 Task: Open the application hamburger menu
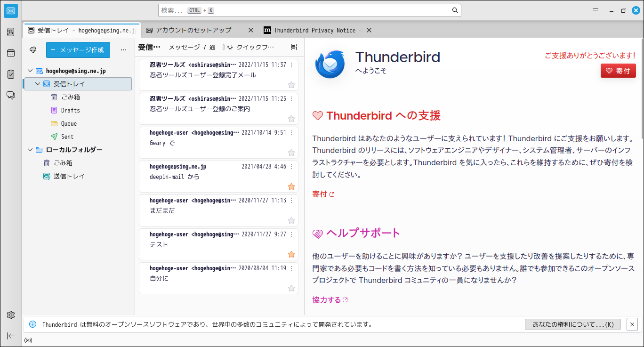pyautogui.click(x=595, y=10)
